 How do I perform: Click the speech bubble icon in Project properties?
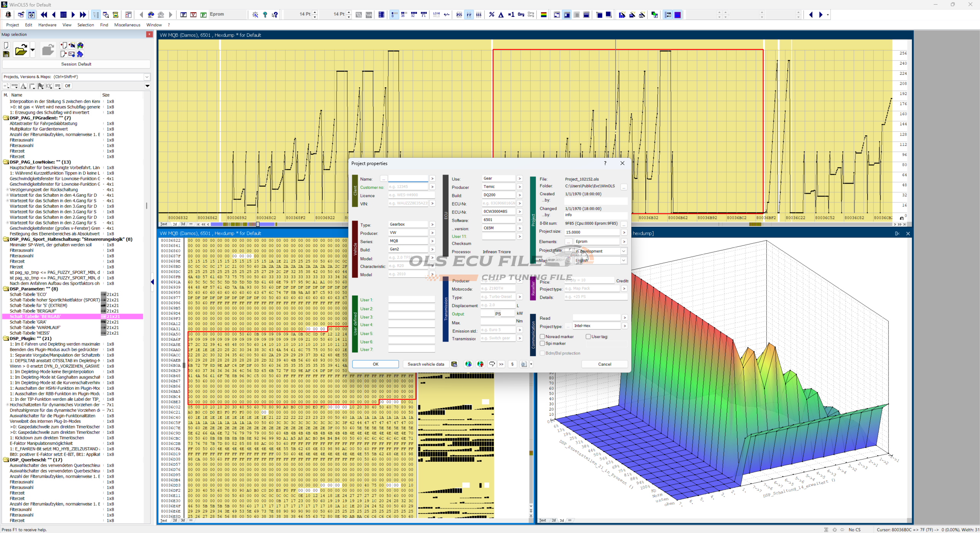coord(492,364)
